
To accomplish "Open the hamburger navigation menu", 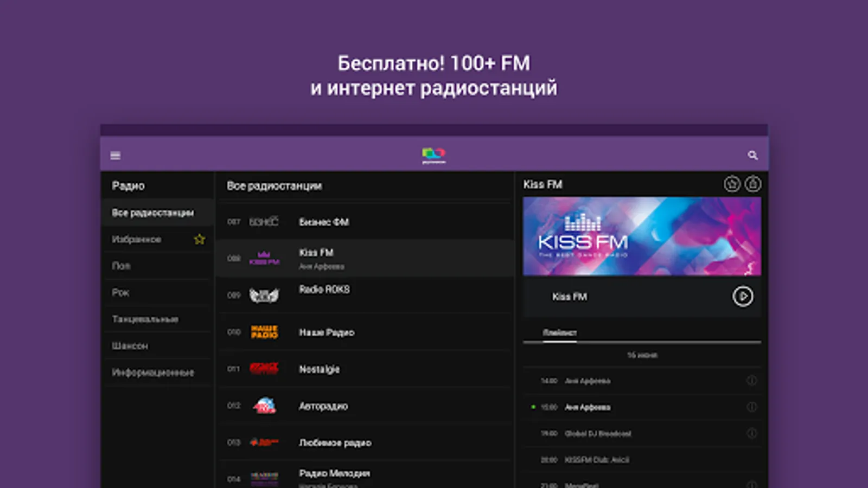I will tap(115, 156).
